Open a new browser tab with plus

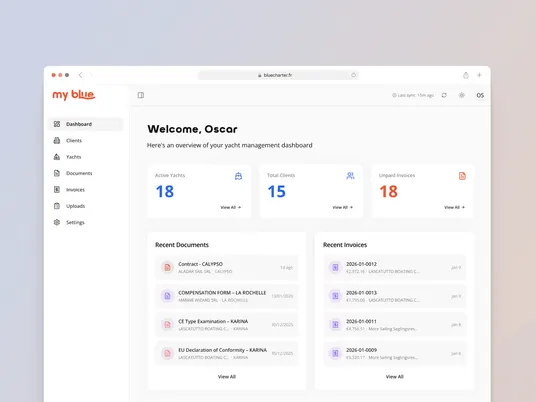pyautogui.click(x=479, y=75)
